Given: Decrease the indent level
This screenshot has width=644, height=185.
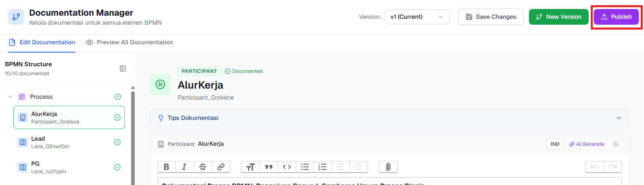Looking at the screenshot, I should (x=340, y=167).
